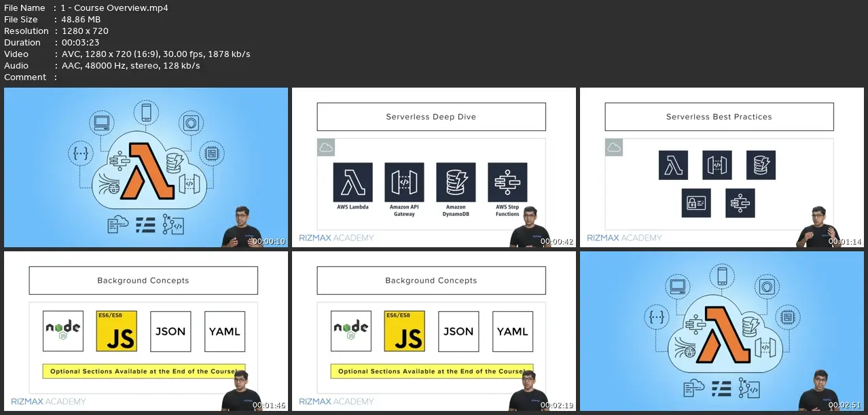
Task: Click the laptop icon in the 00:00:10 frame
Action: point(101,123)
